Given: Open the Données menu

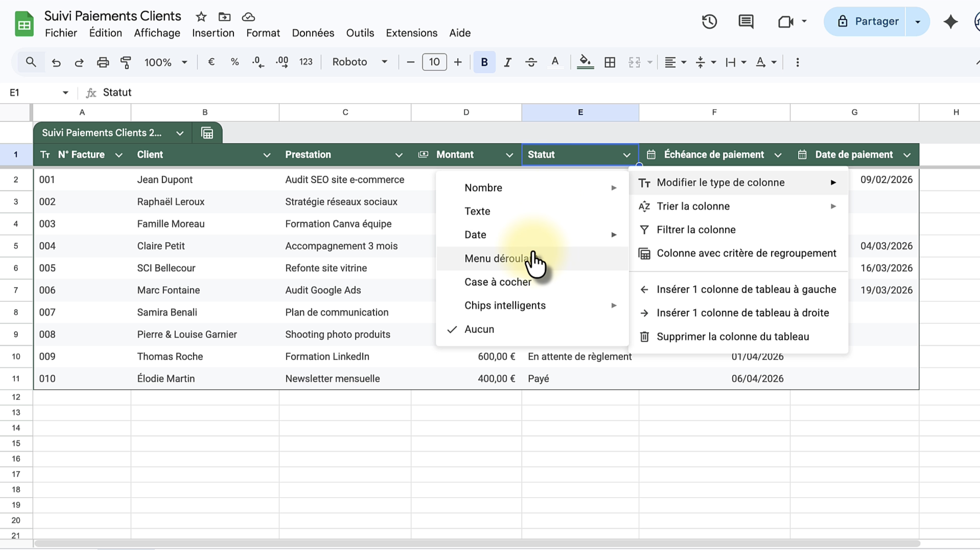Looking at the screenshot, I should pos(313,33).
